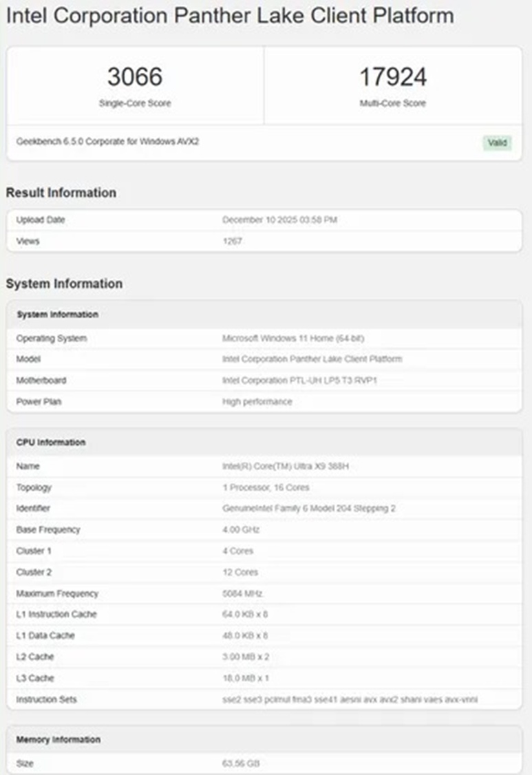Click the Maximum Frequency value 5084 MHz
The width and height of the screenshot is (532, 775).
coord(242,593)
